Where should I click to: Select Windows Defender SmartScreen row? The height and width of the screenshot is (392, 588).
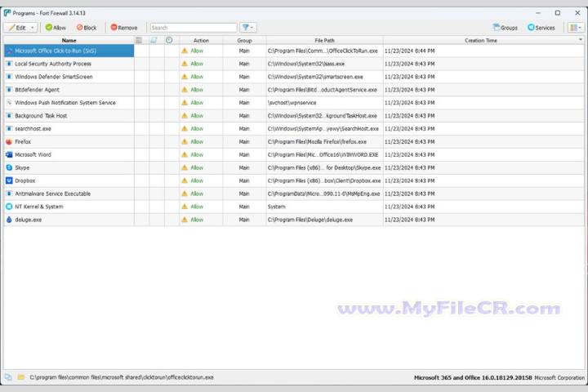tap(294, 77)
